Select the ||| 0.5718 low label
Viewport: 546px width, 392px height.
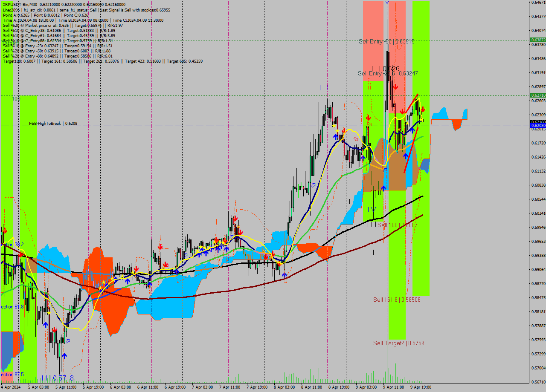(x=58, y=378)
